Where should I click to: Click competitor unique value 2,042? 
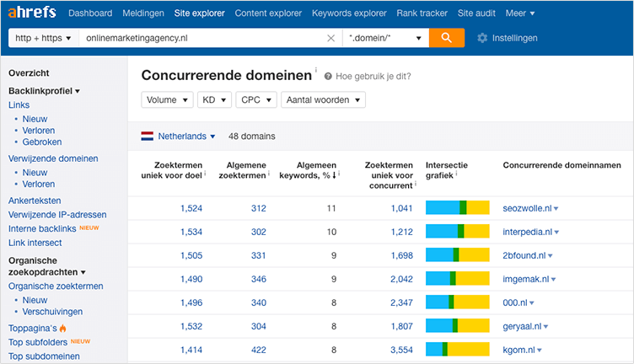pyautogui.click(x=401, y=279)
